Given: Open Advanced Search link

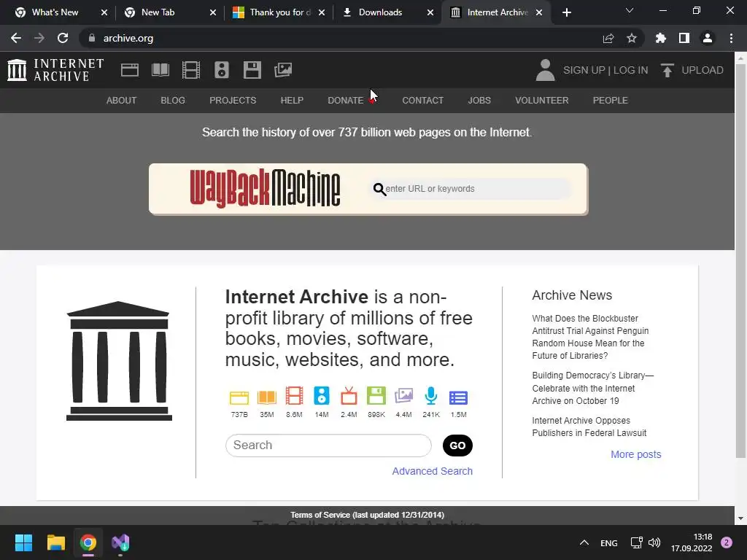Looking at the screenshot, I should (x=433, y=471).
